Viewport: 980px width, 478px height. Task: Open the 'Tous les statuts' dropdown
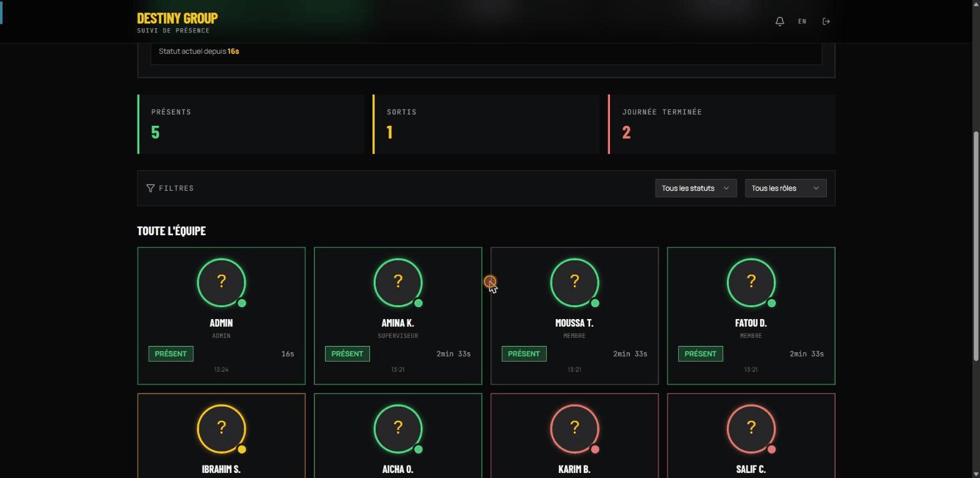pos(696,188)
